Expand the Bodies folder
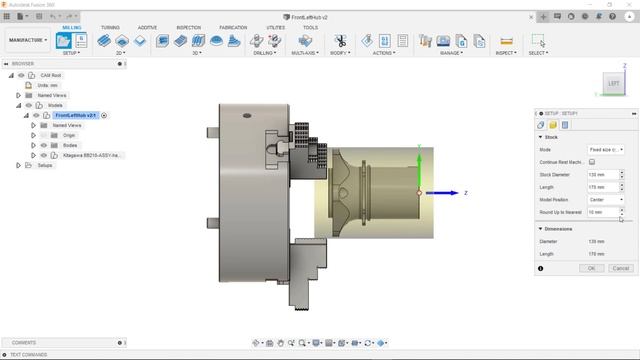The width and height of the screenshot is (640, 360). coord(33,145)
